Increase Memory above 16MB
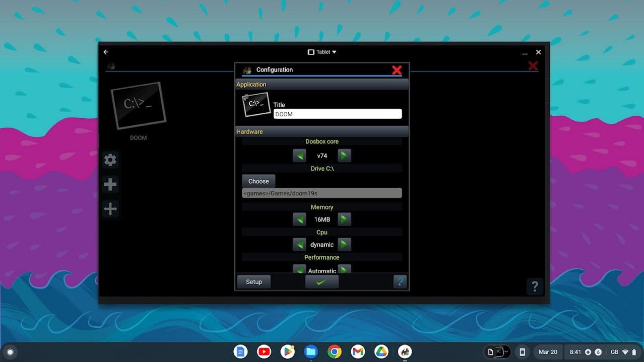The image size is (644, 362). click(x=344, y=220)
